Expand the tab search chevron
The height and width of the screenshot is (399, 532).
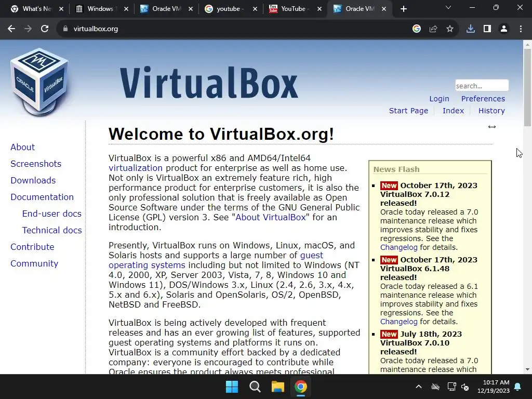pos(448,7)
